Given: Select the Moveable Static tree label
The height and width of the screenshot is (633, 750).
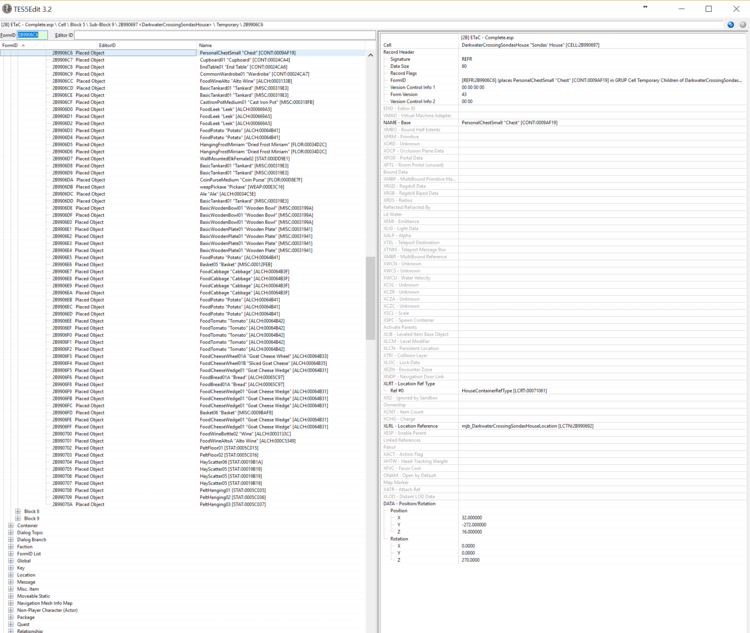Looking at the screenshot, I should (x=33, y=596).
